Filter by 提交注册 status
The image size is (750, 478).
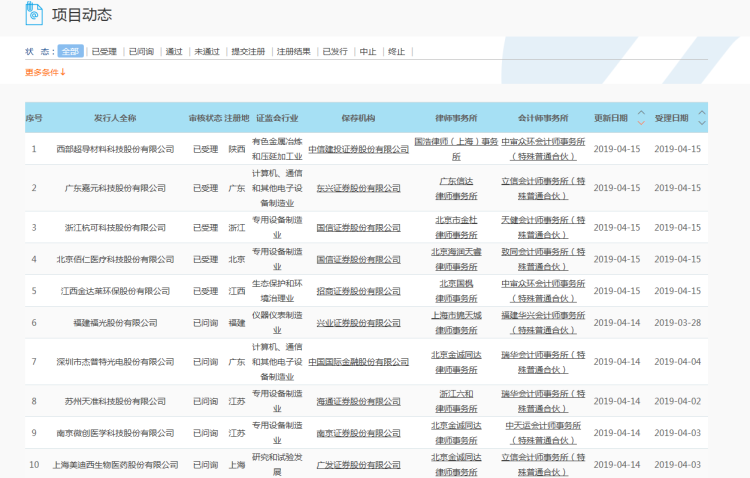pos(248,52)
